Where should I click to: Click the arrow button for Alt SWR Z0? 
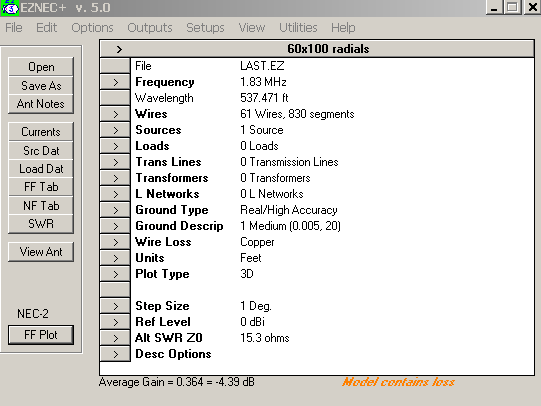click(x=115, y=338)
